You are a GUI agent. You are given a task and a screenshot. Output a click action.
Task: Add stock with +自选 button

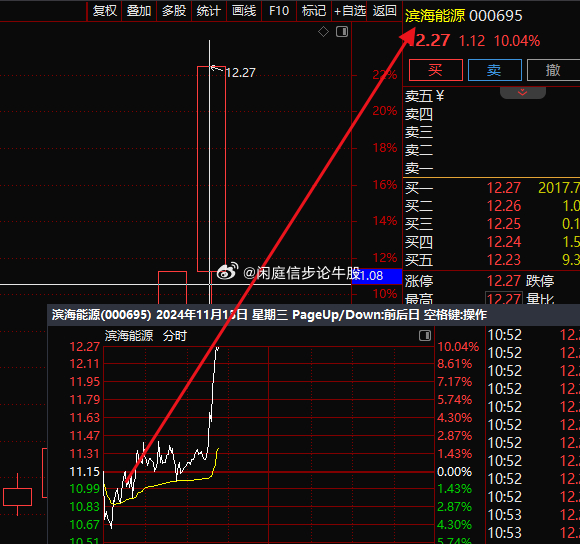(349, 11)
